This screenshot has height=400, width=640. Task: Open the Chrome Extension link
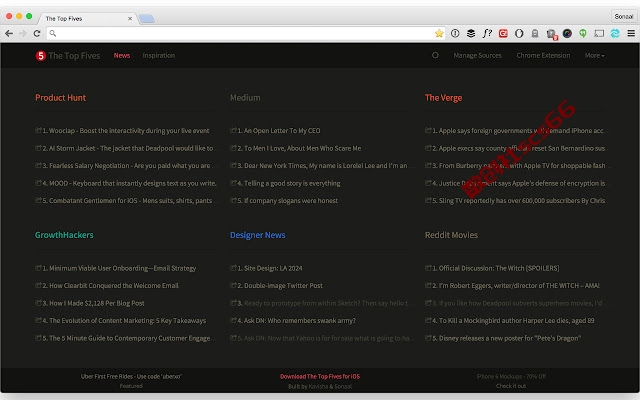click(543, 56)
